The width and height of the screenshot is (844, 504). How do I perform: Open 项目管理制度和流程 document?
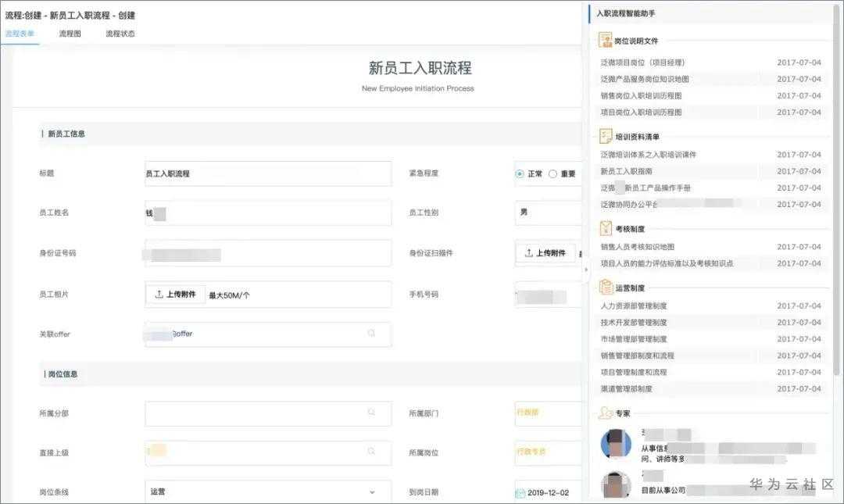[x=634, y=372]
